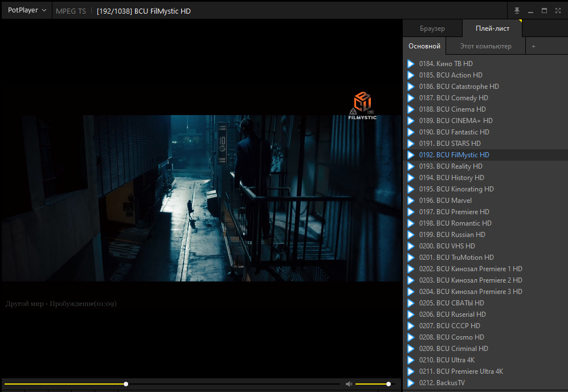Click the play icon beside BCU History HD
568x392 pixels.
click(411, 178)
